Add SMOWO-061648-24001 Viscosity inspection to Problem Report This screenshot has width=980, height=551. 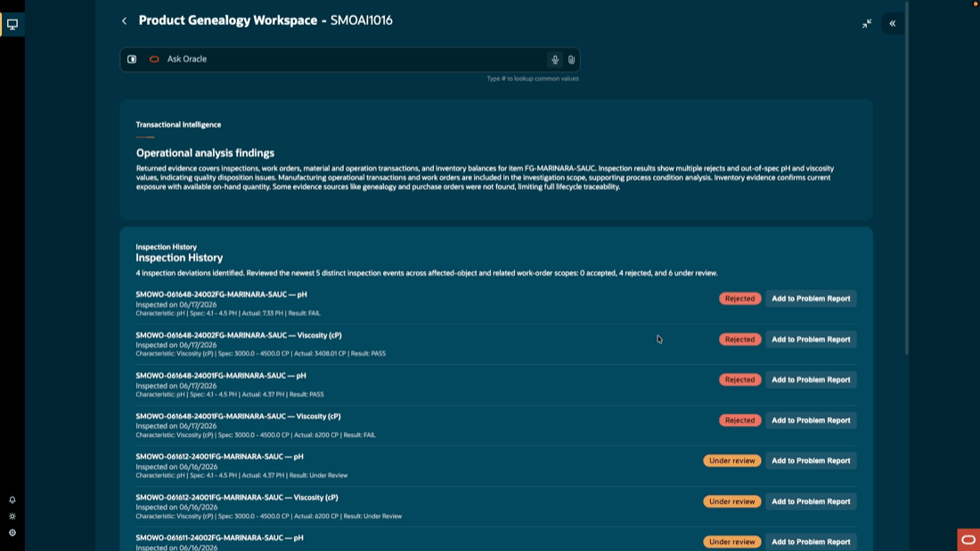[x=811, y=420]
